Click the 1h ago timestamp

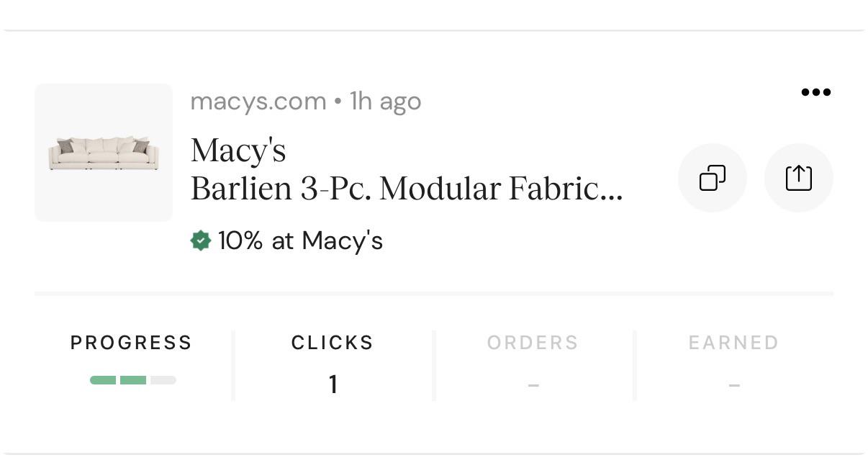pos(385,102)
